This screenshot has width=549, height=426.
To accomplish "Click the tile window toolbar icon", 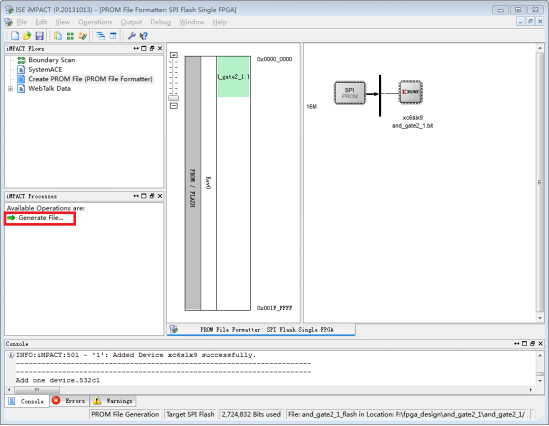I will (113, 36).
